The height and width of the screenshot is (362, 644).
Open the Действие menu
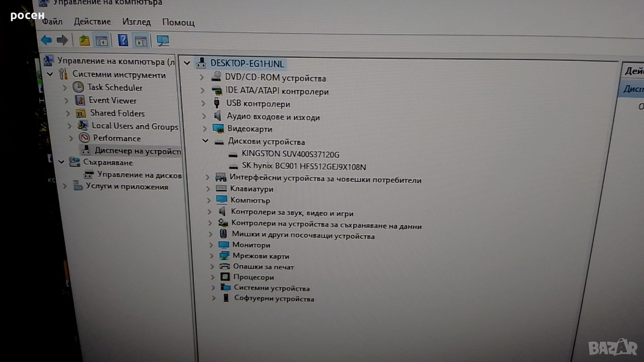pyautogui.click(x=92, y=22)
